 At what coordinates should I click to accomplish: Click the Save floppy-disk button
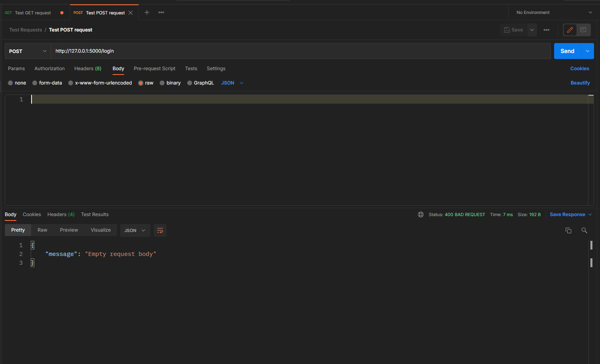pos(514,30)
